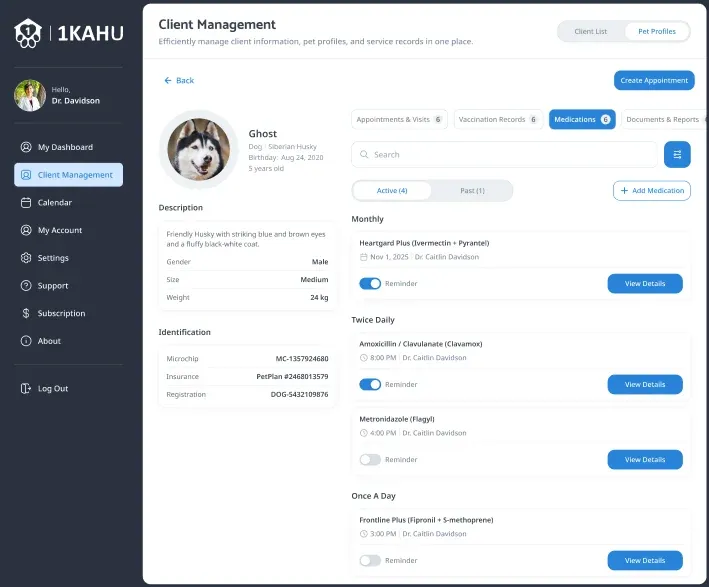The height and width of the screenshot is (587, 709).
Task: View details for Amoxicillin / Clavulanate
Action: (x=645, y=384)
